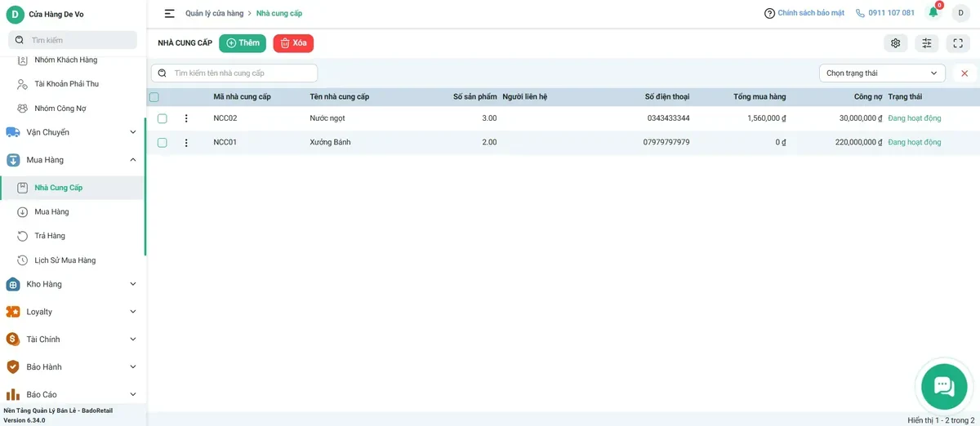Screen dimensions: 980x426
Task: Click the red Xóa button
Action: coord(293,43)
